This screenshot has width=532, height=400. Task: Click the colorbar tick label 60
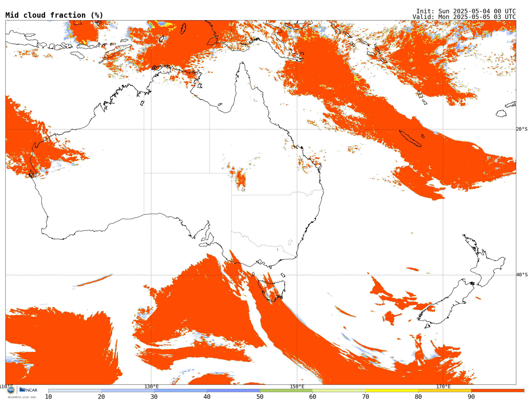(x=313, y=397)
